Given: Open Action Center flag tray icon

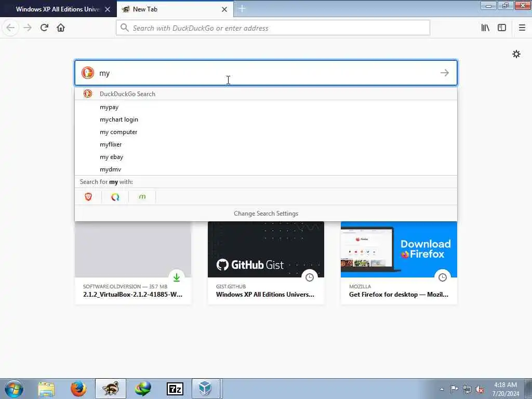Looking at the screenshot, I should pyautogui.click(x=454, y=389).
